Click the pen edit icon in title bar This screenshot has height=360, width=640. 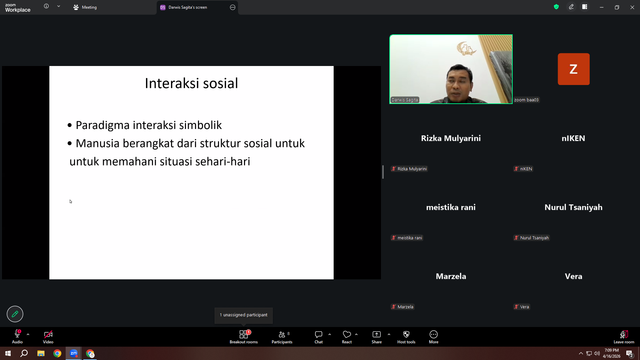pos(571,7)
